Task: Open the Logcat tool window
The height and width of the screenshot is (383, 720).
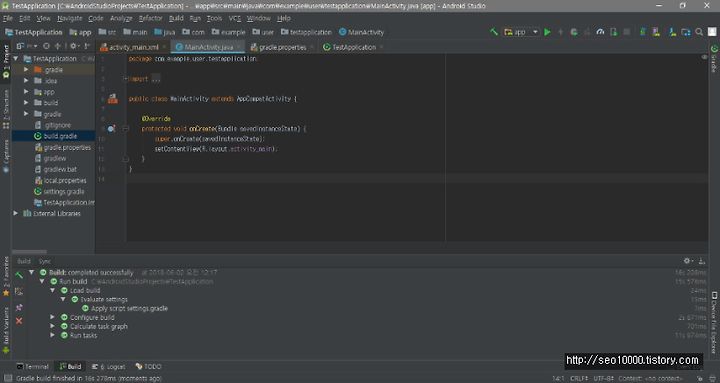Action: click(108, 366)
